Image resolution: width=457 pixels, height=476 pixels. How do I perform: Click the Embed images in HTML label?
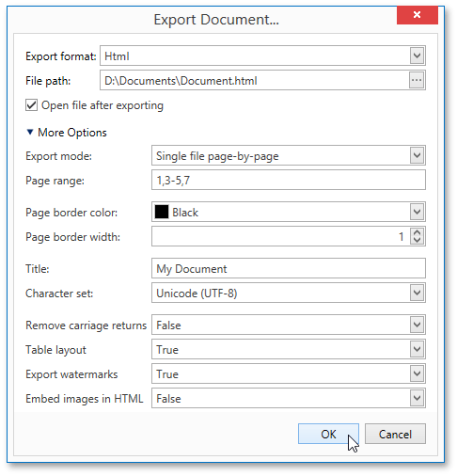85,399
